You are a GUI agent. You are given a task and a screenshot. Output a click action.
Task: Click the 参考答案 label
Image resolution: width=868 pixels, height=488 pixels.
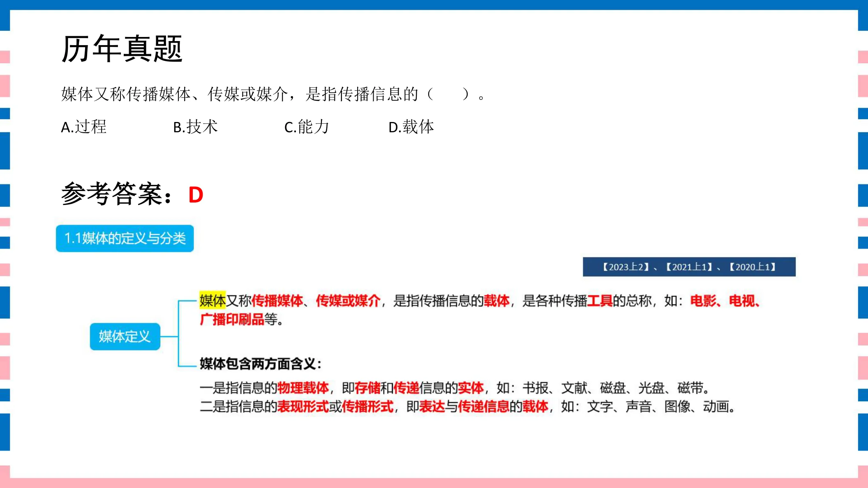click(117, 194)
